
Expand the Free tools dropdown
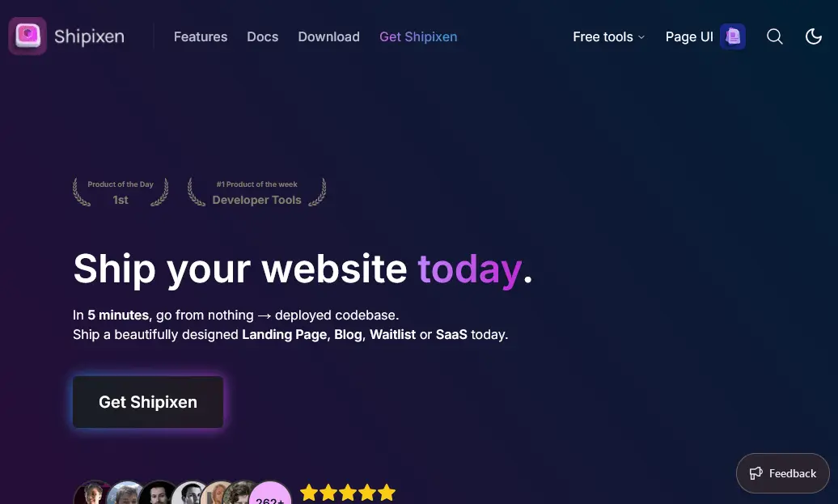609,37
